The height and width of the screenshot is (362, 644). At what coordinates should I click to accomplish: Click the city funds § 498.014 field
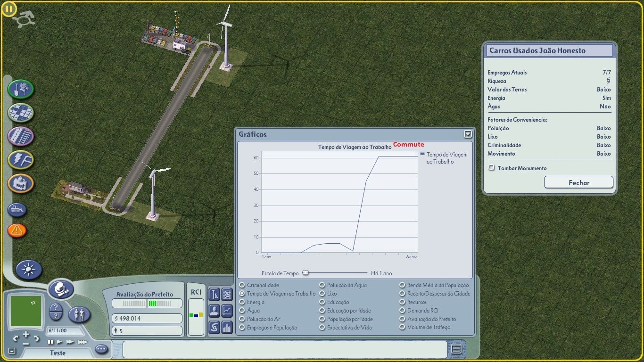pyautogui.click(x=147, y=319)
